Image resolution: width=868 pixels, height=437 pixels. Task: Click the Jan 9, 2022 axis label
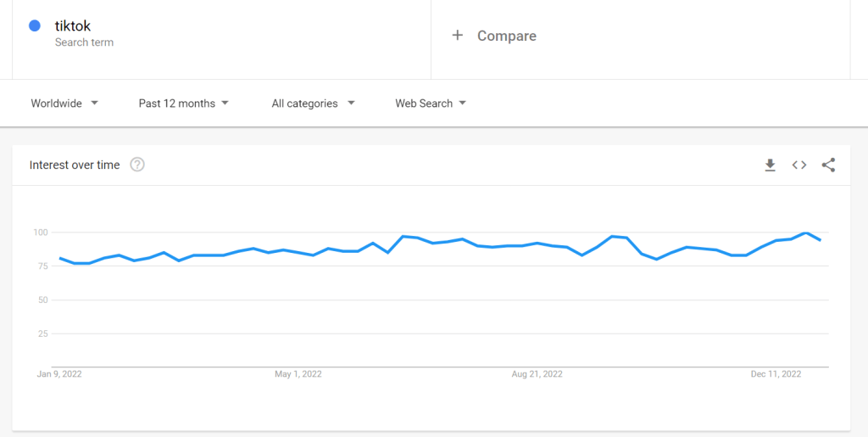[59, 373]
